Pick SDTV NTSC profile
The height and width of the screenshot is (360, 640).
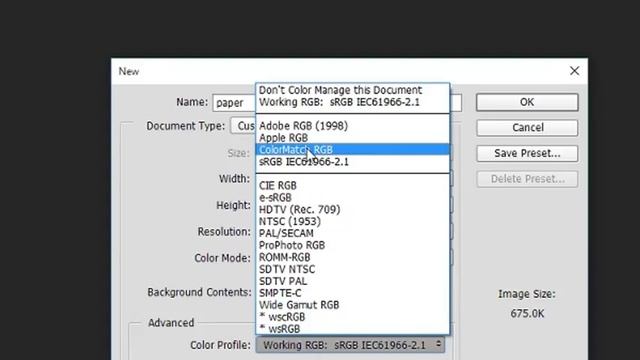click(353, 269)
